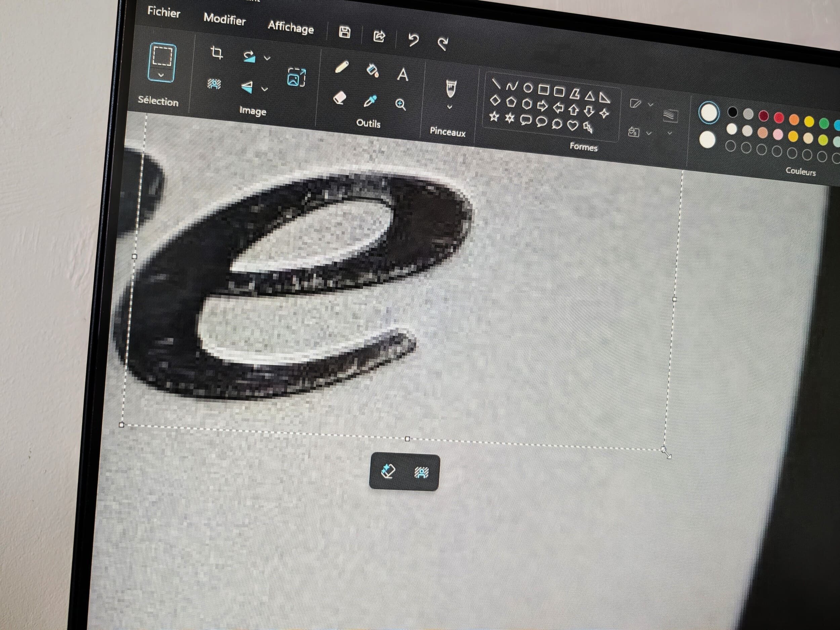Click generative erase in floating toolbar
Viewport: 840px width, 630px height.
click(x=388, y=471)
